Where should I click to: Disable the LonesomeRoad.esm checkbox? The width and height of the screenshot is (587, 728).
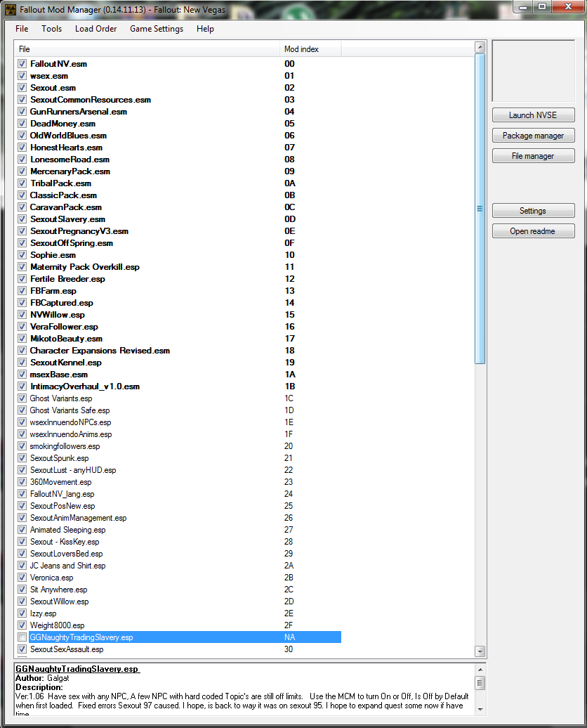click(22, 160)
